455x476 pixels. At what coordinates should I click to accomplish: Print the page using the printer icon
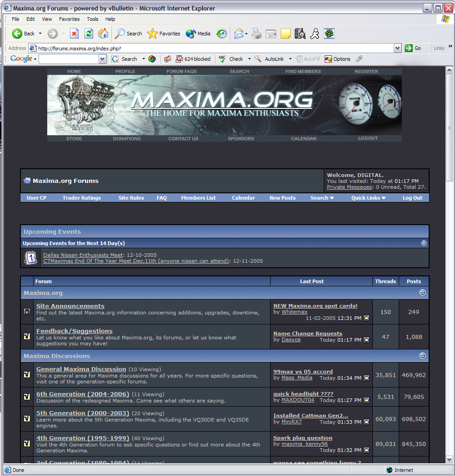pyautogui.click(x=257, y=34)
